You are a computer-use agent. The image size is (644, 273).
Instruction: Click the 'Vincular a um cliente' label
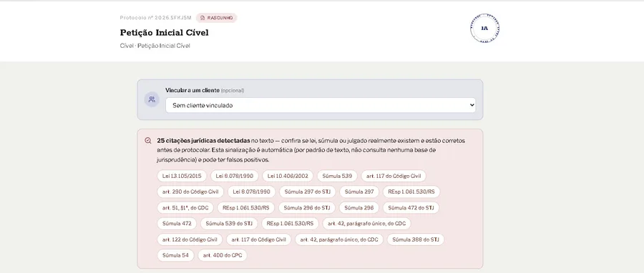tap(192, 90)
